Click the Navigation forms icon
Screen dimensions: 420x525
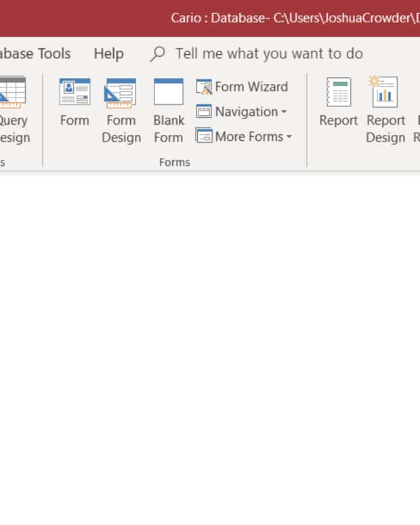(x=204, y=112)
